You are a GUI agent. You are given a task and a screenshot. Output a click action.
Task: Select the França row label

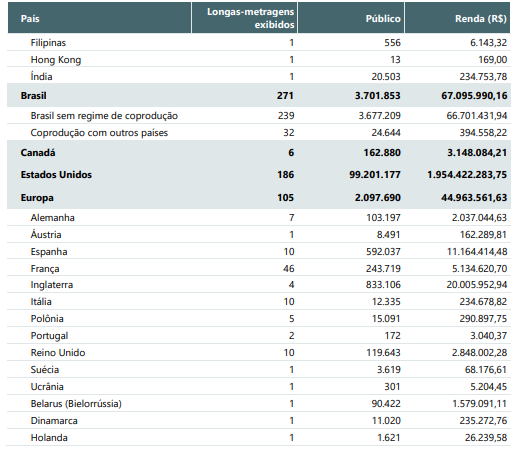[45, 269]
